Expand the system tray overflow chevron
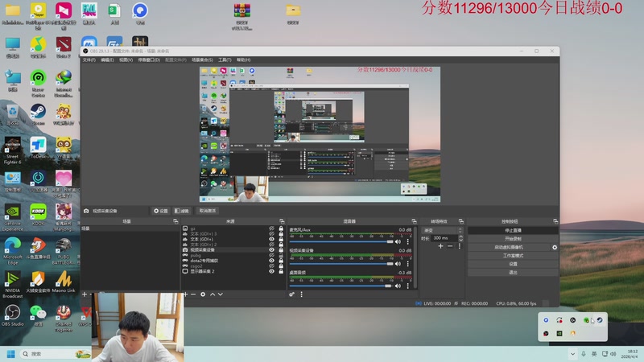Viewport: 644px width, 362px height. 572,354
